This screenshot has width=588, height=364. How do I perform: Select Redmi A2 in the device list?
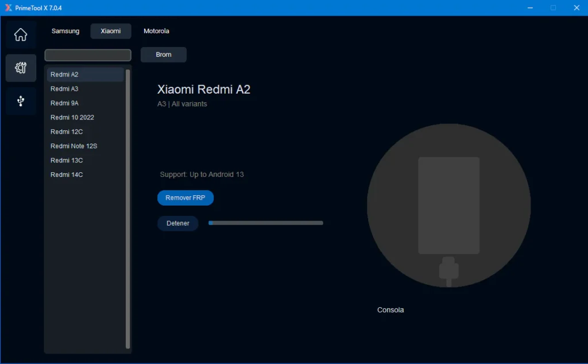[85, 75]
